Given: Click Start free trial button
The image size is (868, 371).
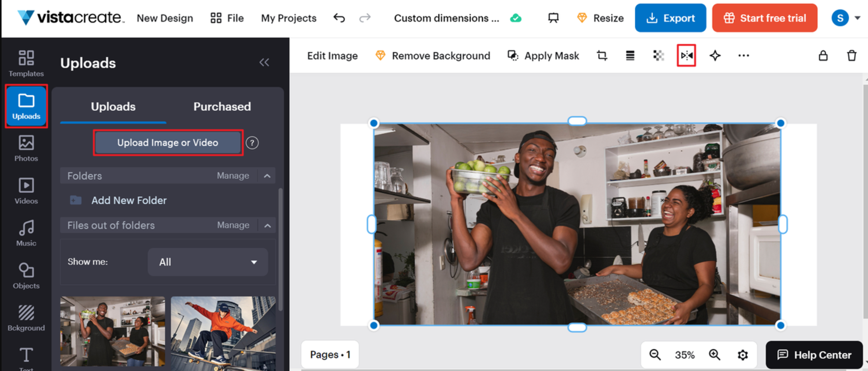Looking at the screenshot, I should pyautogui.click(x=765, y=18).
